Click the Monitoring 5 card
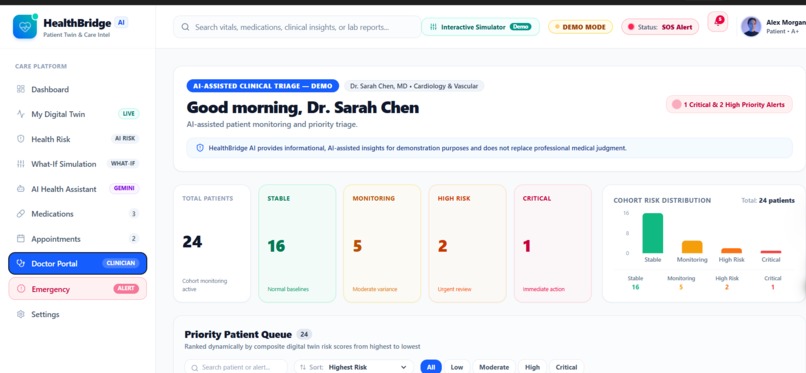The width and height of the screenshot is (806, 373). (382, 244)
